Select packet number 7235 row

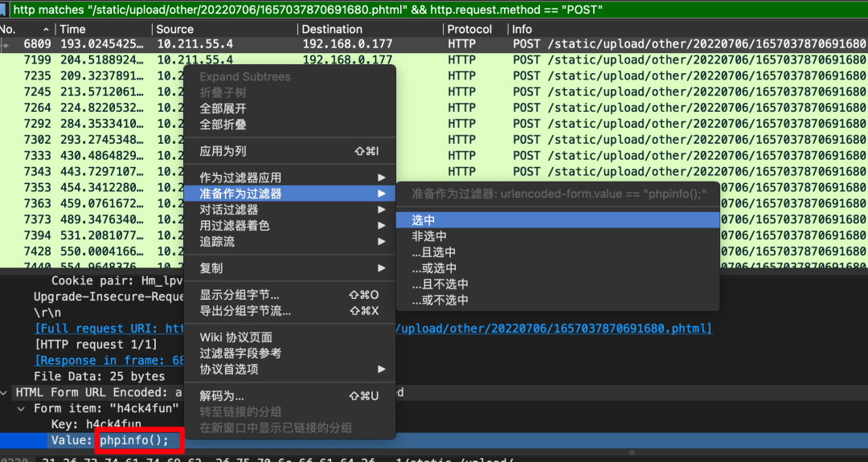[x=92, y=76]
